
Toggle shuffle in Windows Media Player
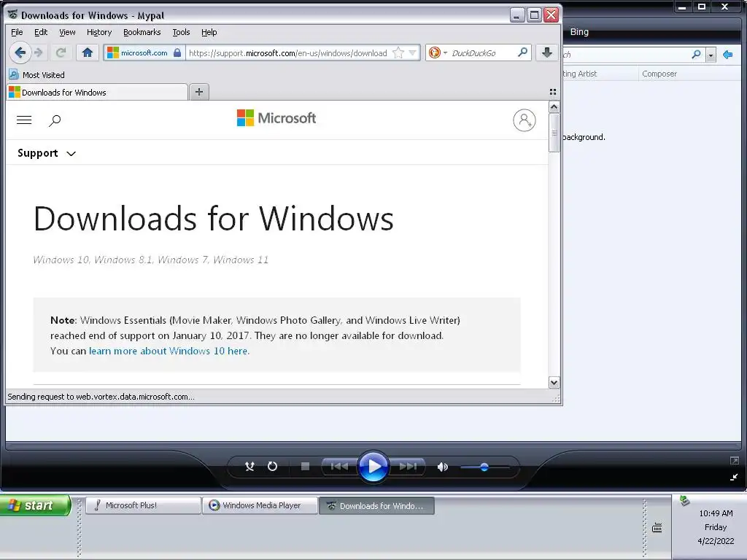[x=249, y=466]
